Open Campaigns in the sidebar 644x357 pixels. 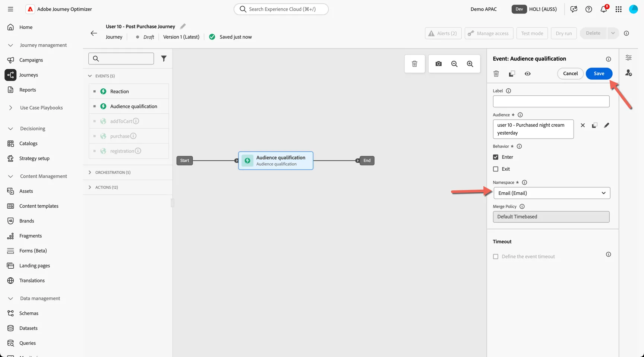tap(31, 60)
